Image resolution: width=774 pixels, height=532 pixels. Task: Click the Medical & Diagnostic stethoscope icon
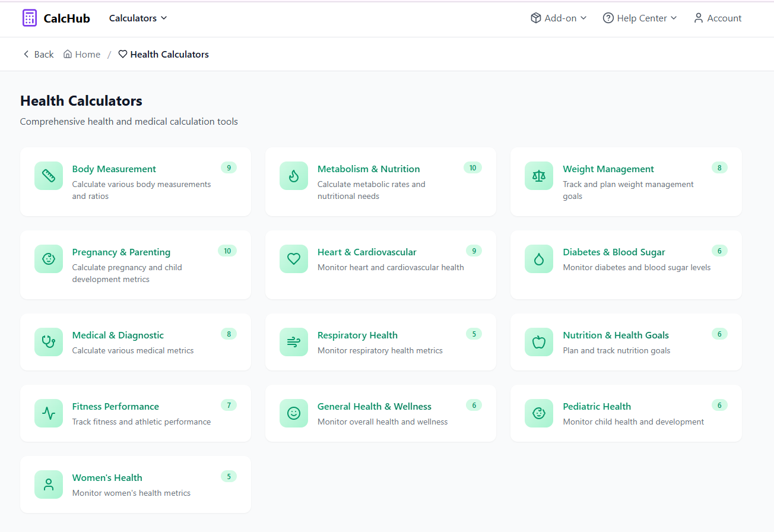(x=49, y=342)
